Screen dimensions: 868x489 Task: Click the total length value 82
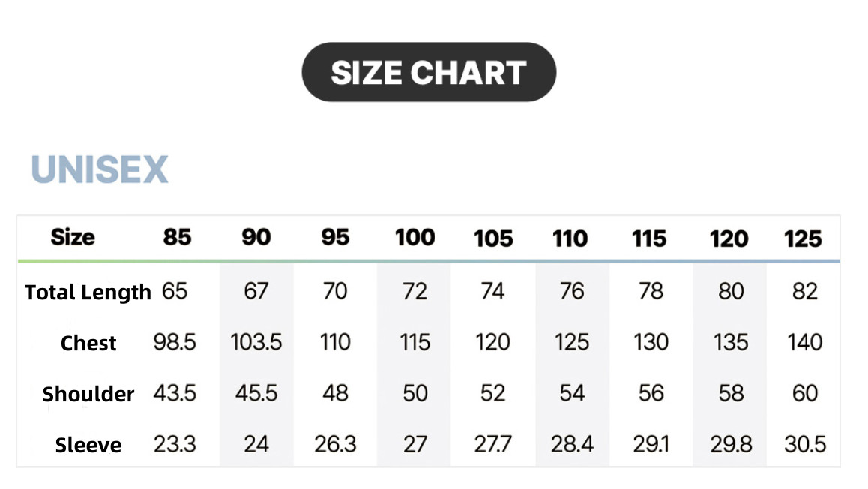(804, 291)
